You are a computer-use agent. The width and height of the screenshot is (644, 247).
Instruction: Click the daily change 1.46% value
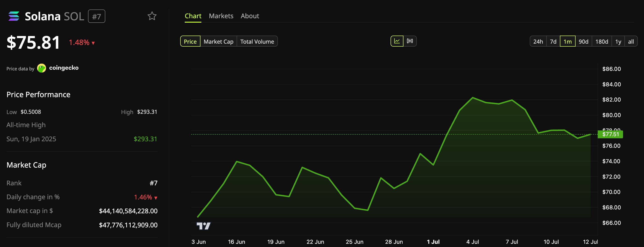(x=145, y=197)
